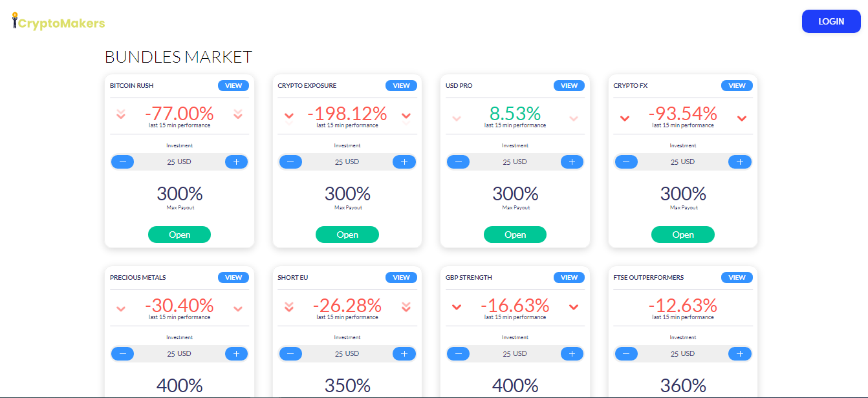Click minus icon on Short EU investment
Image resolution: width=868 pixels, height=398 pixels.
(x=290, y=353)
